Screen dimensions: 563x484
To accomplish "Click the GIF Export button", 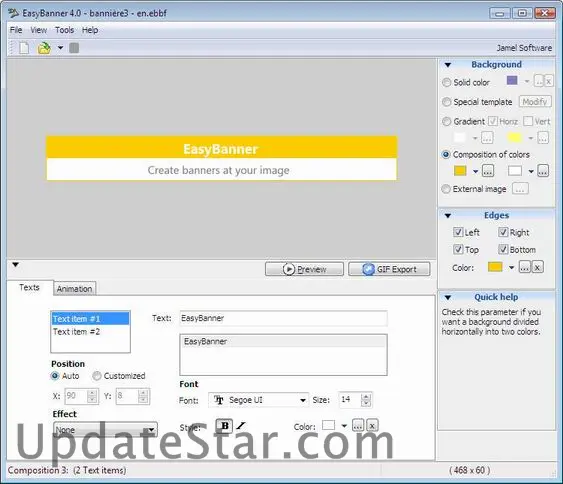I will tap(389, 269).
